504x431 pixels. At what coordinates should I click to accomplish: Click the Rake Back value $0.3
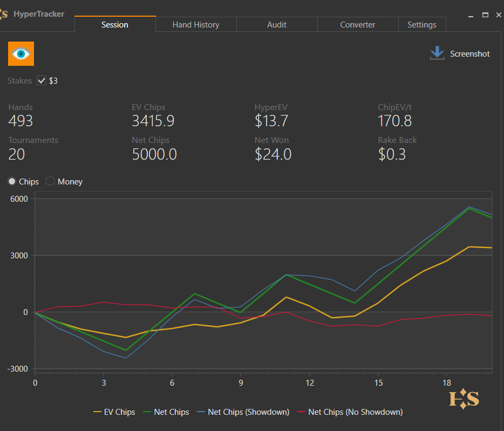tap(392, 154)
